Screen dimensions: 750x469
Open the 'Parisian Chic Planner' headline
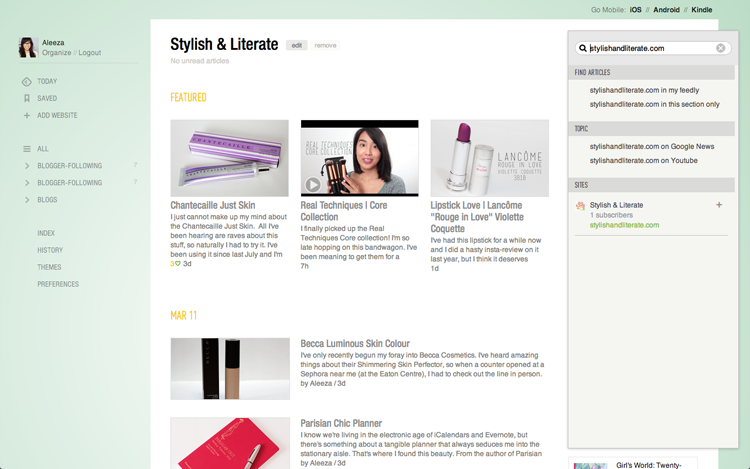pyautogui.click(x=341, y=424)
